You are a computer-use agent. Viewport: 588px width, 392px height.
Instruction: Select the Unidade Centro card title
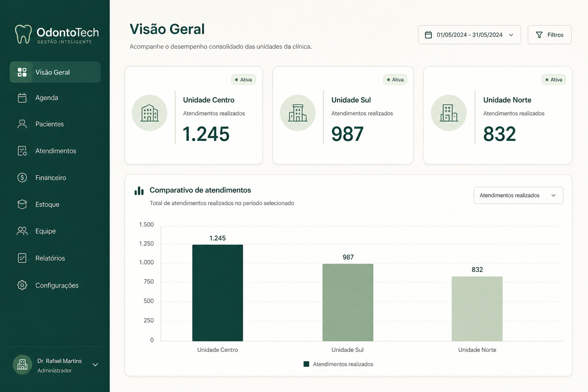209,100
